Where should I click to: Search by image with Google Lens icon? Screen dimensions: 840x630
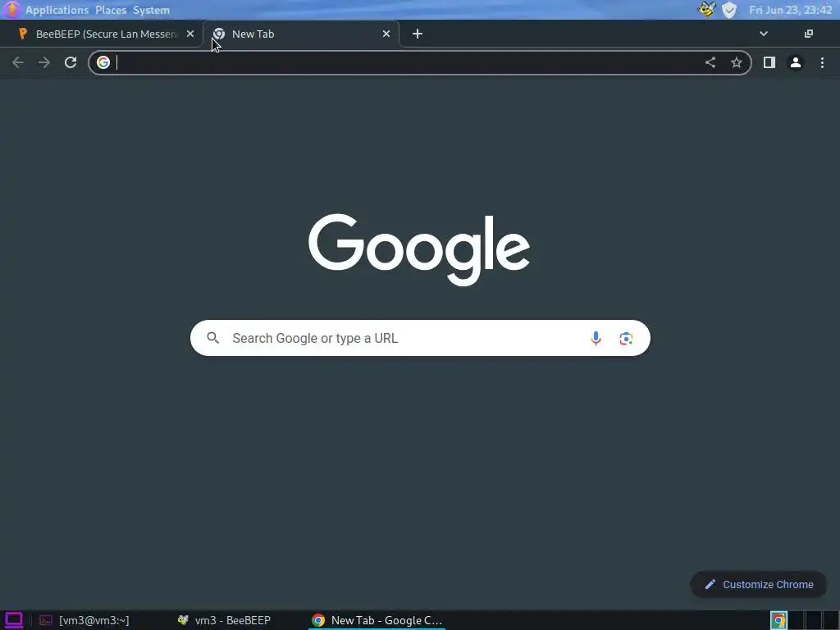[x=626, y=338]
